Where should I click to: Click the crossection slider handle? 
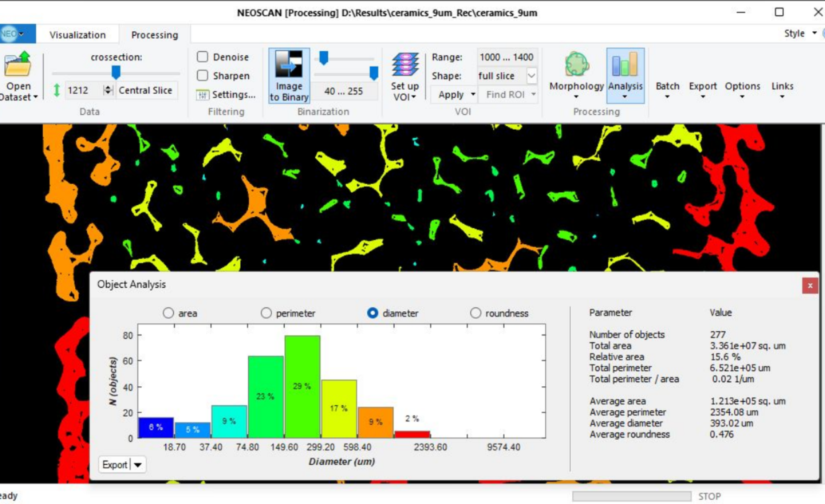coord(116,72)
